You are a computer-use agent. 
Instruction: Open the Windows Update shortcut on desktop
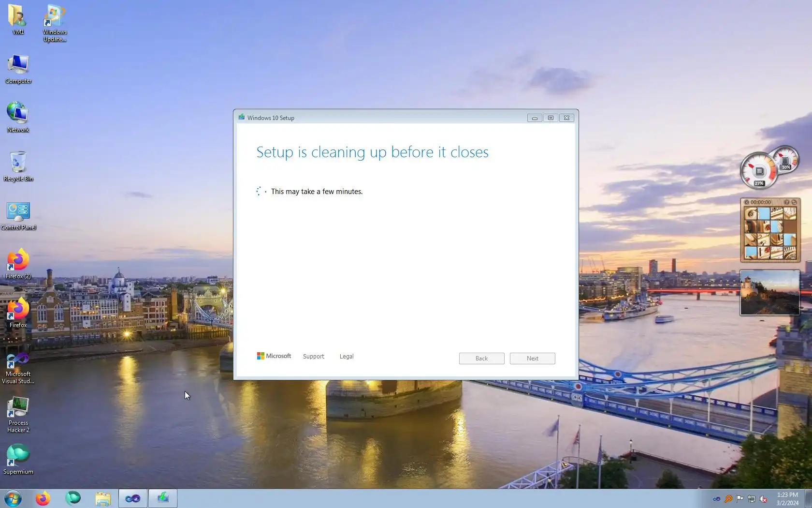55,23
